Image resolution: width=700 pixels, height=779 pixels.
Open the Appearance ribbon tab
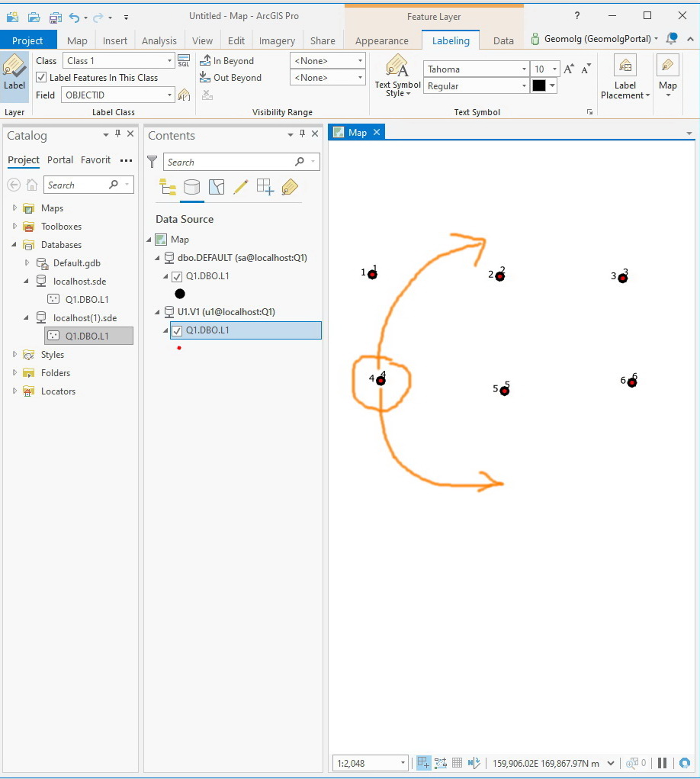pyautogui.click(x=382, y=40)
